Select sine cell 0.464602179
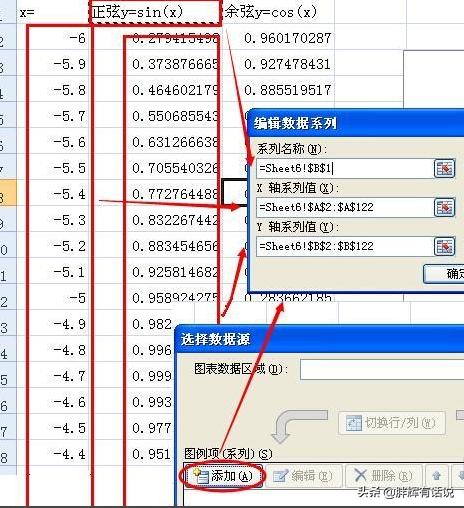 155,90
